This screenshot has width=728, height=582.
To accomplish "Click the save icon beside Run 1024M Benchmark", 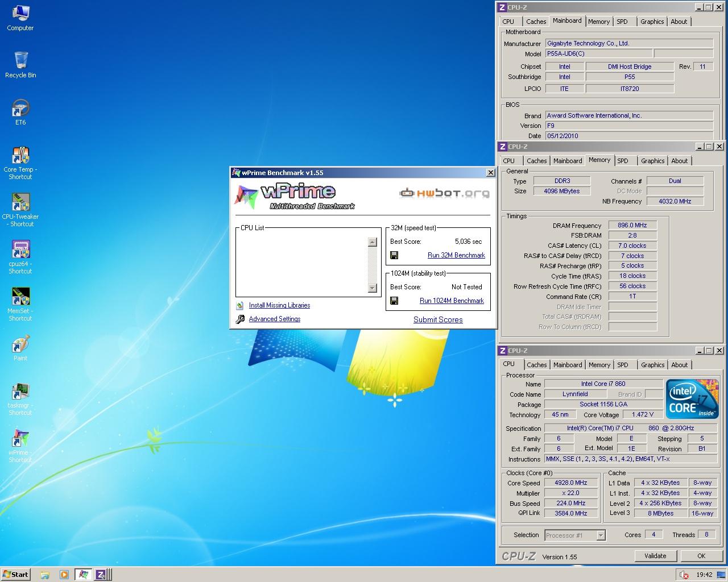I will click(394, 301).
